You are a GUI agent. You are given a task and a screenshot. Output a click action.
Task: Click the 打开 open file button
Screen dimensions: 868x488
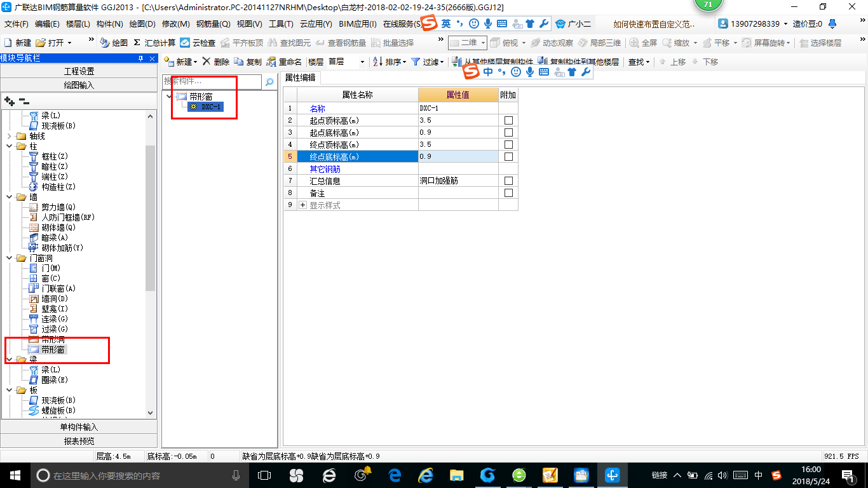pos(50,43)
